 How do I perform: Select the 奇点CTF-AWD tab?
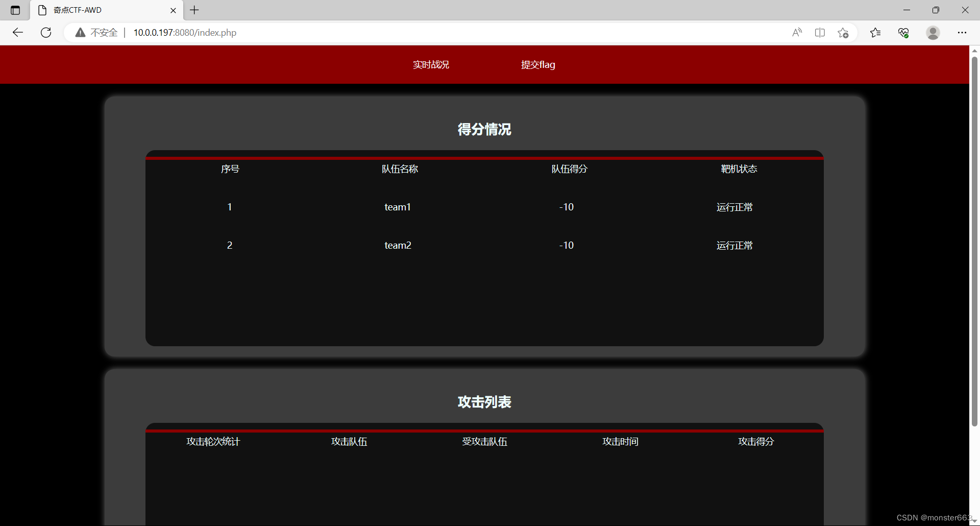pyautogui.click(x=107, y=10)
